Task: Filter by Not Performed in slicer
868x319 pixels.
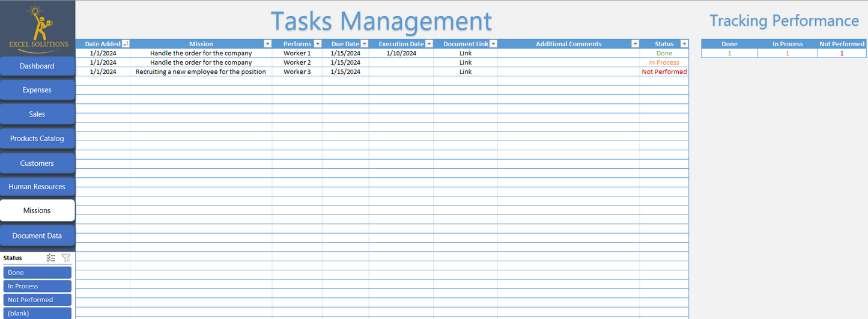Action: point(37,300)
